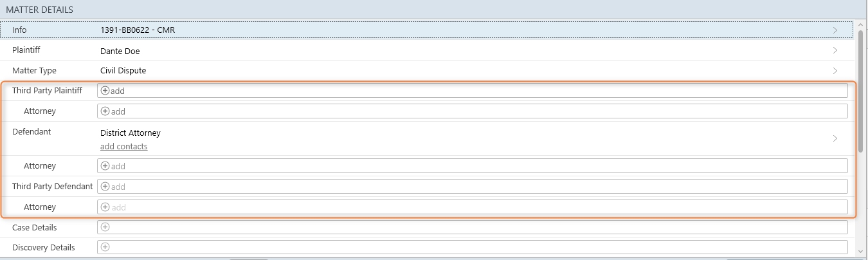Select District Attorney defendant name
The height and width of the screenshot is (260, 868).
click(x=131, y=133)
